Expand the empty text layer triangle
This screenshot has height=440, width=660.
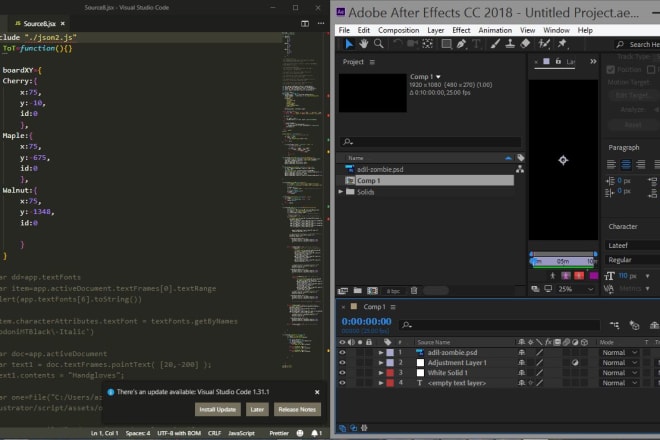pyautogui.click(x=381, y=383)
